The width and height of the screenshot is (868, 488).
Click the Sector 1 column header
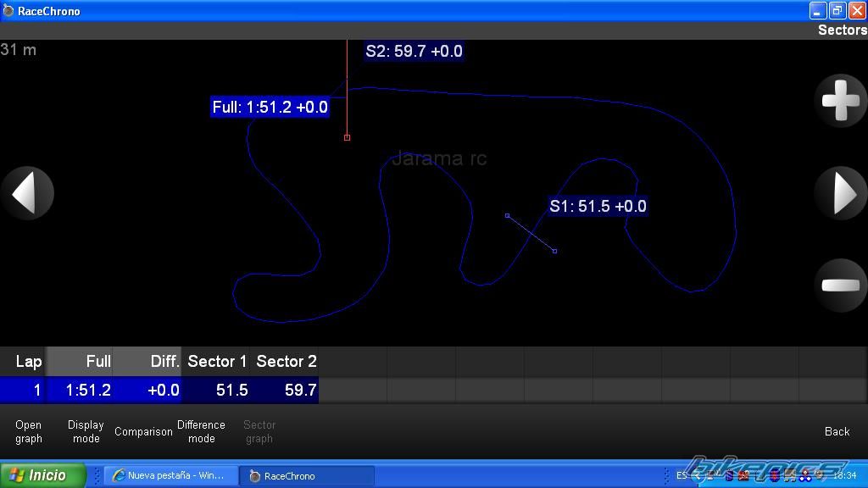click(216, 361)
